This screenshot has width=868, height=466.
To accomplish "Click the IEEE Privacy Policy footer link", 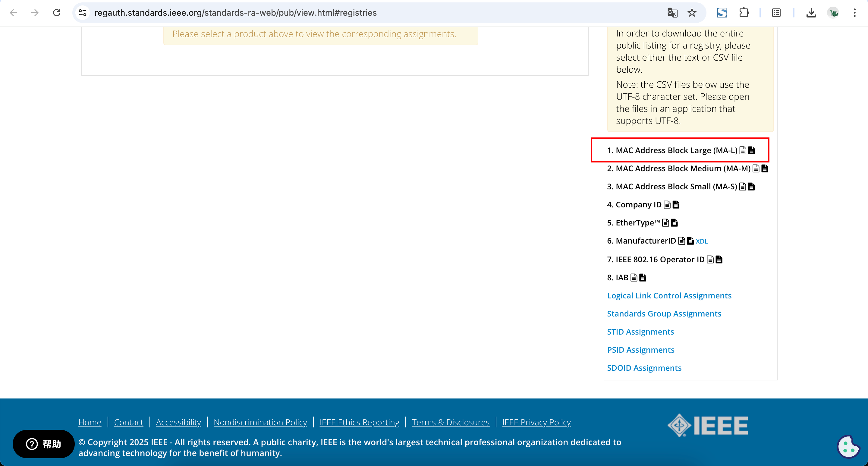I will (536, 422).
